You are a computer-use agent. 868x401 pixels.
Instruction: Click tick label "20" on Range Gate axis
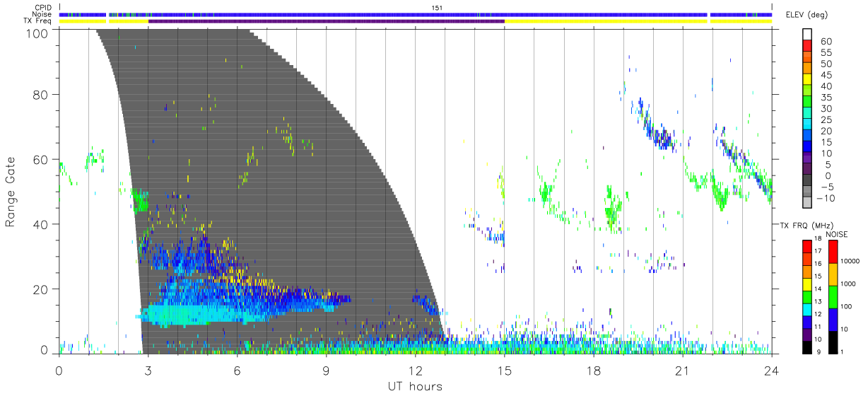click(x=42, y=289)
